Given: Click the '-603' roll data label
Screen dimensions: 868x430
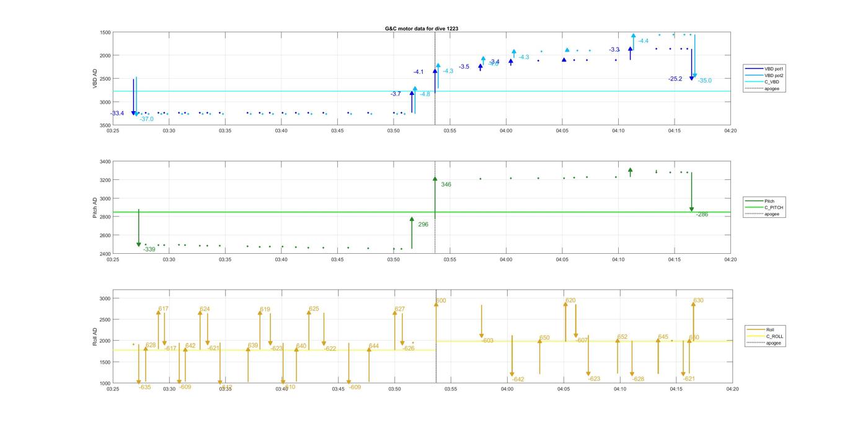Looking at the screenshot, I should pyautogui.click(x=487, y=341).
